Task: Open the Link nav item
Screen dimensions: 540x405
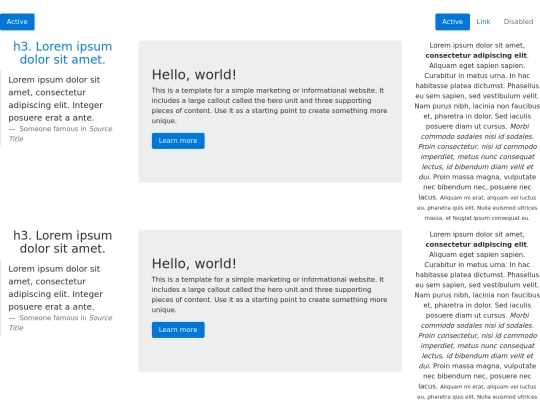Action: [x=483, y=22]
